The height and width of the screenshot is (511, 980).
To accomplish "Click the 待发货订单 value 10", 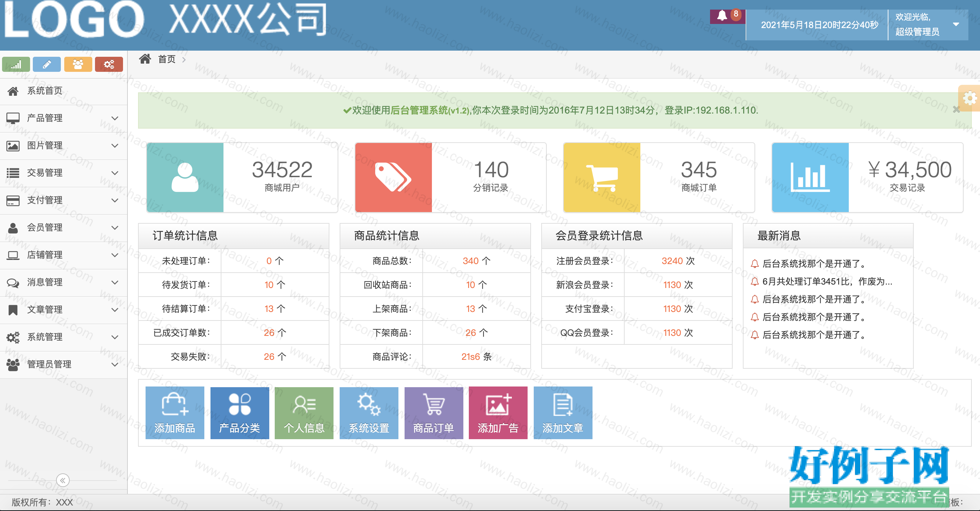I will 269,285.
